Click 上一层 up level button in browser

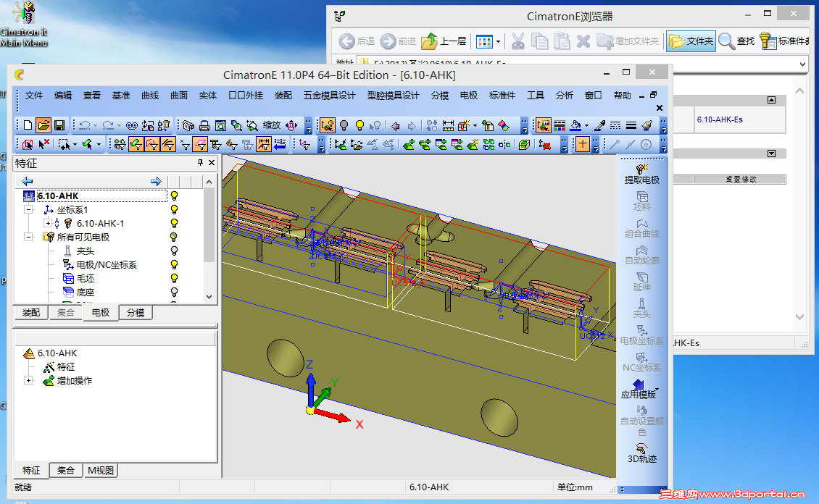pos(444,41)
